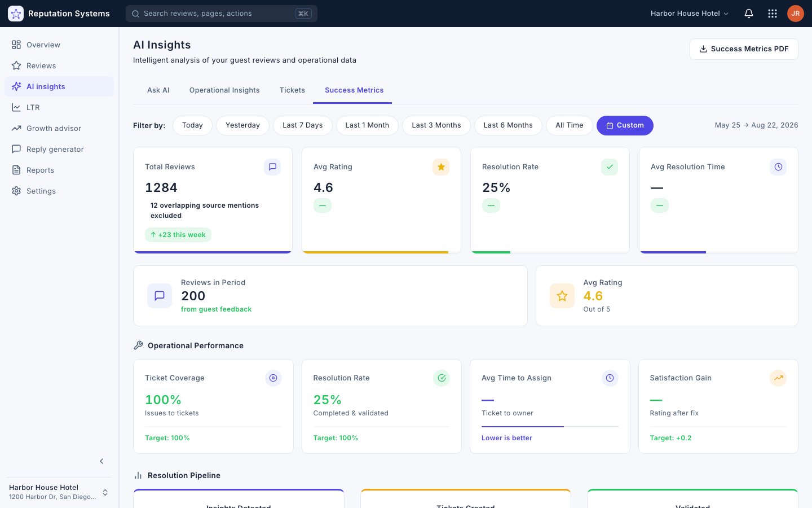Show All Time data

click(570, 125)
